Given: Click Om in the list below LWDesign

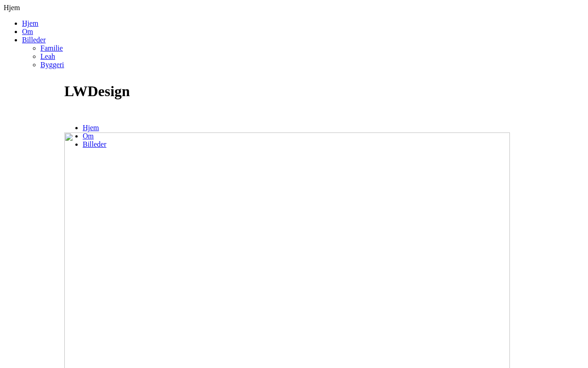Looking at the screenshot, I should tap(88, 136).
